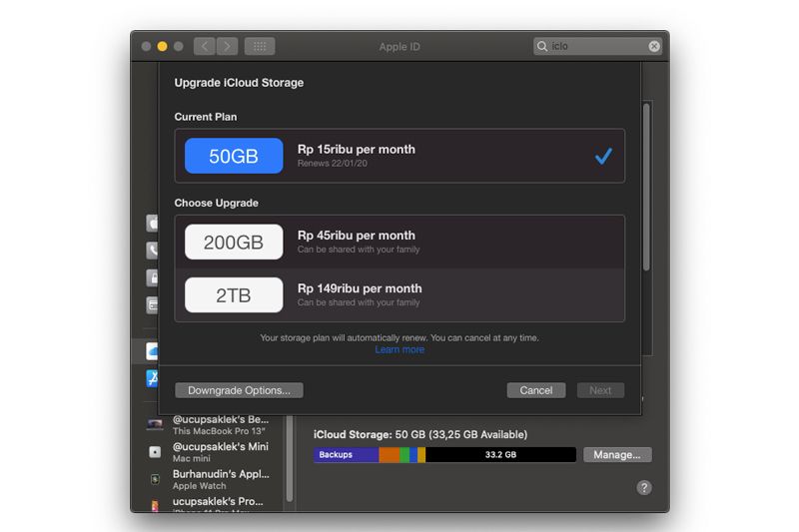The width and height of the screenshot is (799, 532).
Task: Click the Backups segment of storage bar
Action: tap(346, 454)
